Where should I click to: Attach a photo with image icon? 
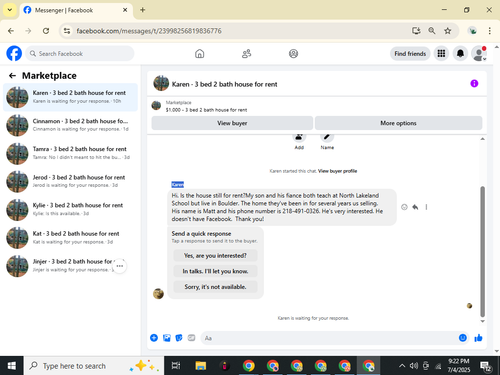point(167,338)
